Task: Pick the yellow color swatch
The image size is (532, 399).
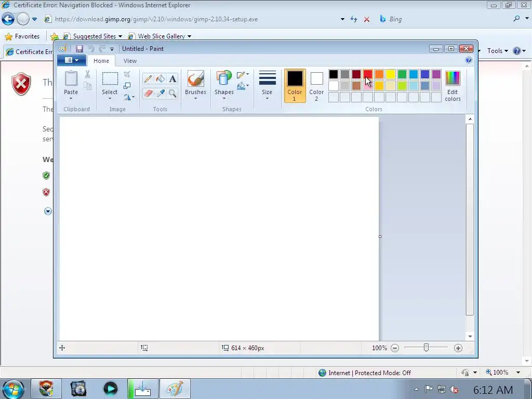Action: click(x=391, y=74)
